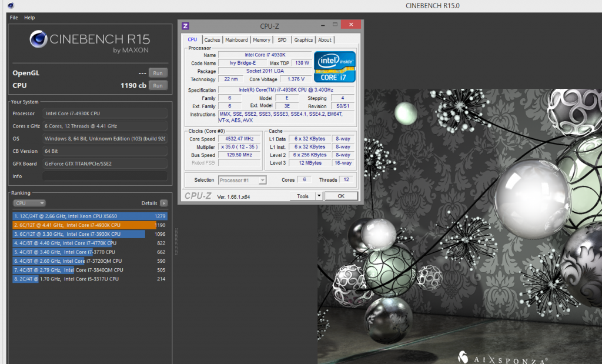Switch to the Caches tab

(212, 40)
